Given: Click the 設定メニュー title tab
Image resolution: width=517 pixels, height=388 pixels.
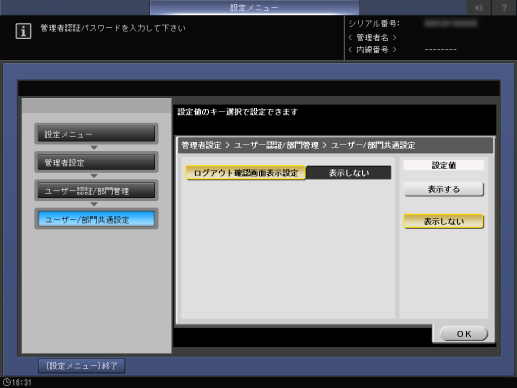Looking at the screenshot, I should coord(254,8).
